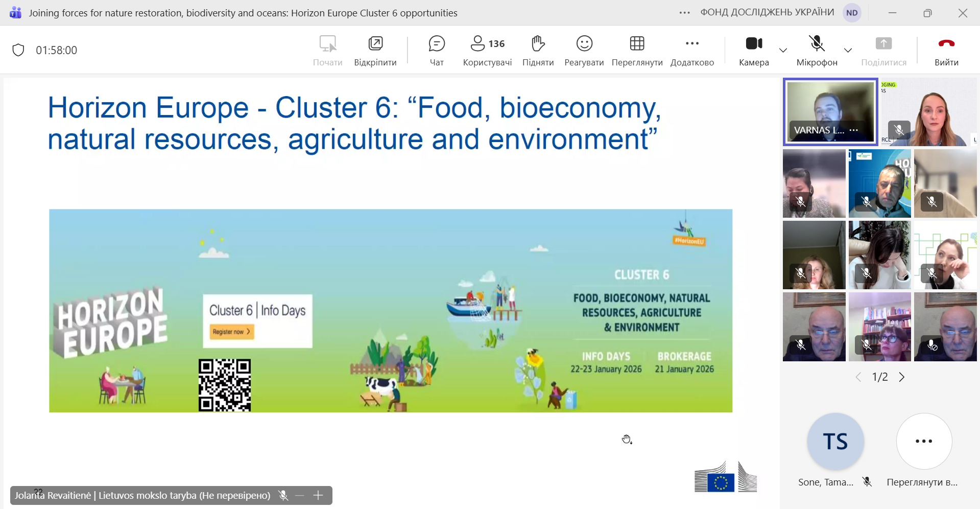Raise your hand (Підняти)
The width and height of the screenshot is (980, 509).
tap(538, 50)
